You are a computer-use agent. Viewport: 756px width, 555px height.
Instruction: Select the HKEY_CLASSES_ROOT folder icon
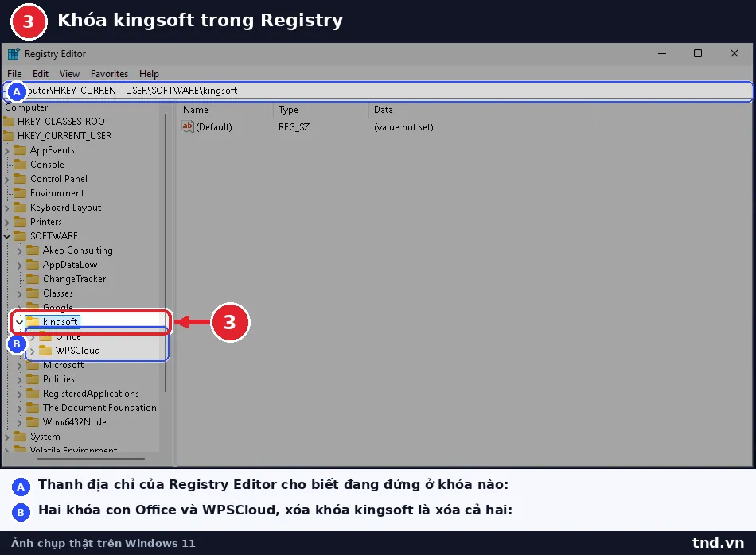point(8,121)
